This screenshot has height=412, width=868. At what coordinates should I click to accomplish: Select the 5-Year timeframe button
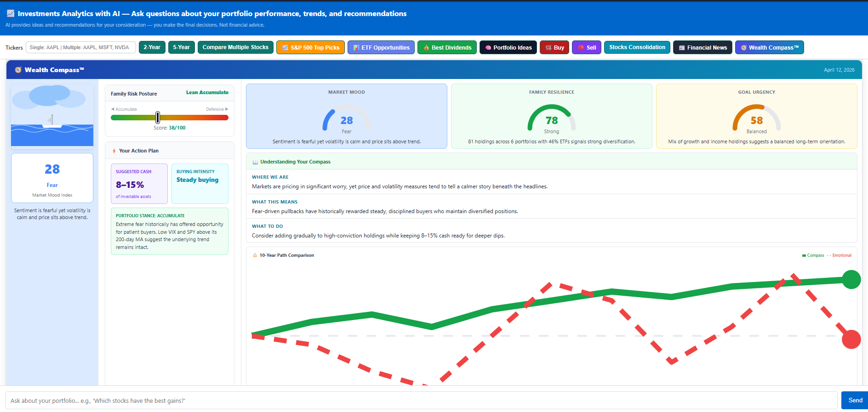pos(181,47)
